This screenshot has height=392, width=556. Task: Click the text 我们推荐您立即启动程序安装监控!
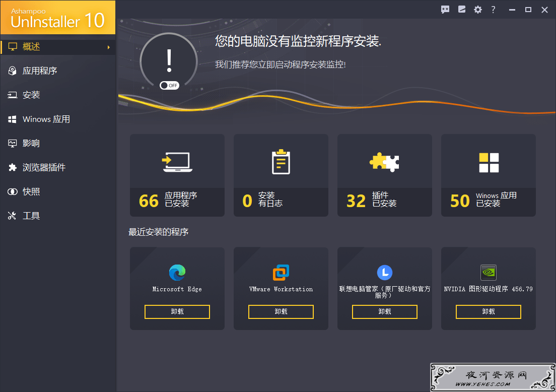pos(280,64)
